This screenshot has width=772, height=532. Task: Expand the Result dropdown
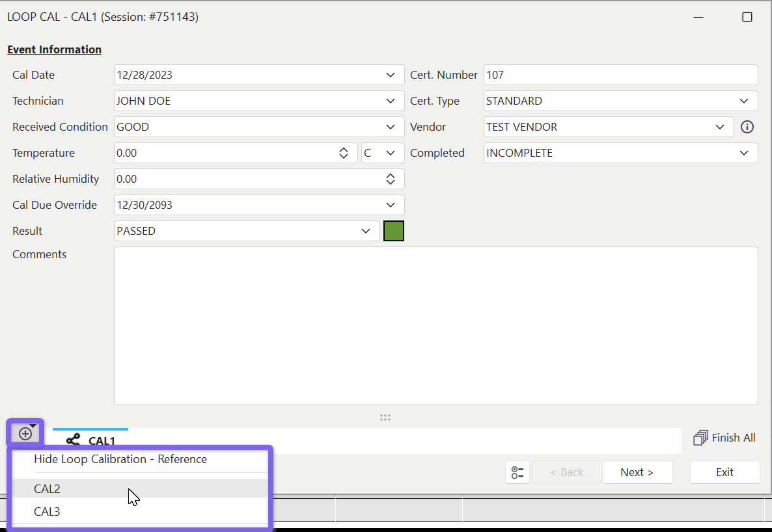pos(365,231)
